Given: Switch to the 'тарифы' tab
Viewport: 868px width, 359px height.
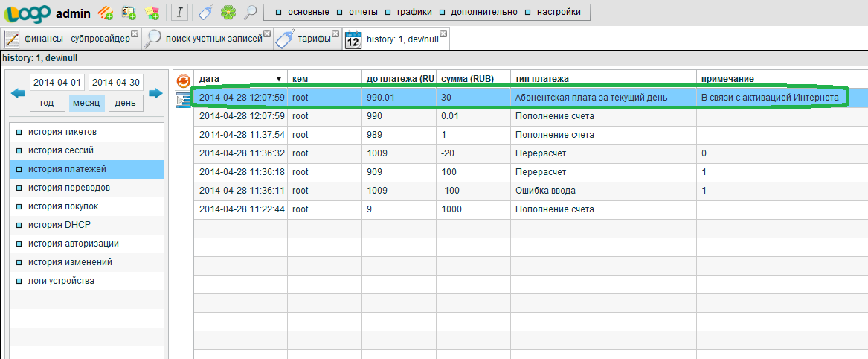Looking at the screenshot, I should [314, 39].
